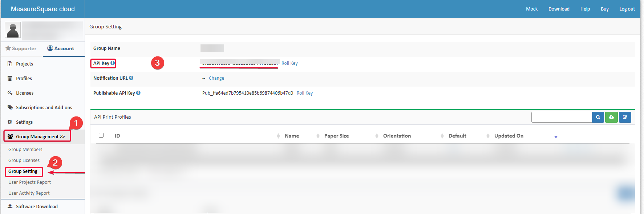Open Settings in the sidebar
Image resolution: width=644 pixels, height=214 pixels.
(x=24, y=122)
